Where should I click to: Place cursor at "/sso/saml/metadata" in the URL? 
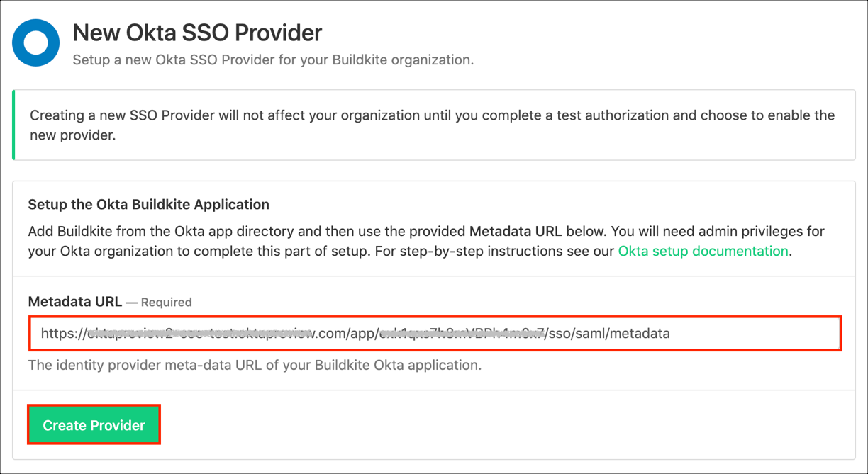pyautogui.click(x=607, y=333)
